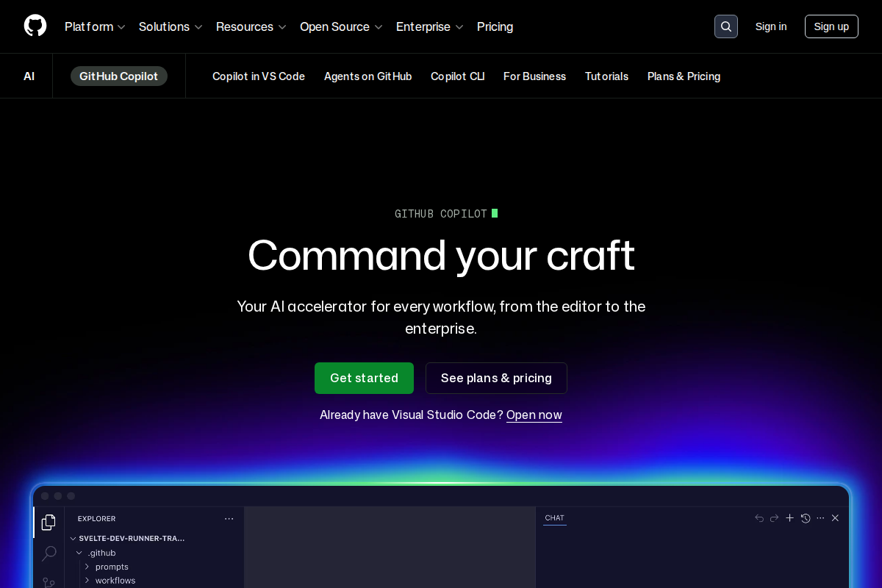Expand the Platform menu

click(x=95, y=26)
